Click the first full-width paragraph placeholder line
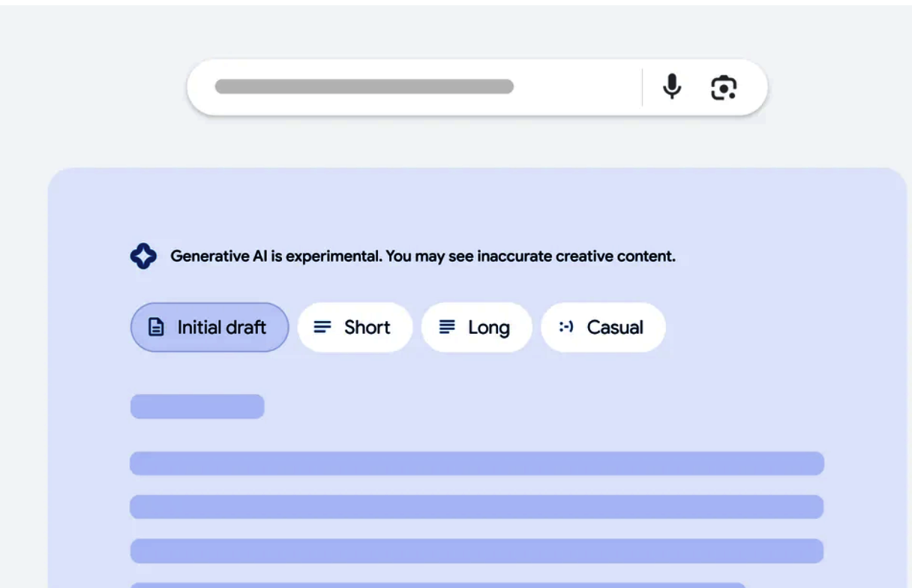912x588 pixels. (477, 463)
